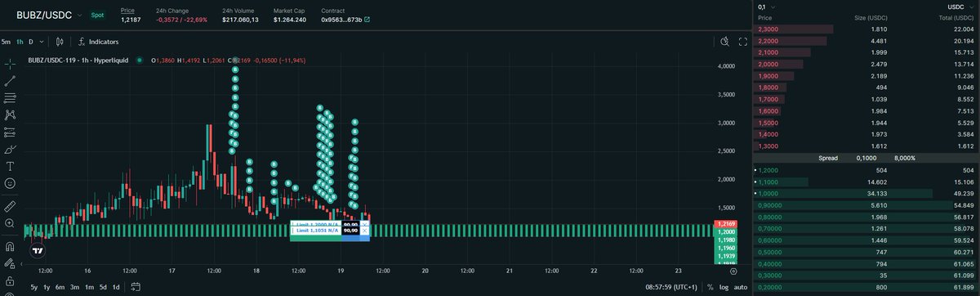
Task: Toggle magnet mode for drawings
Action: [10, 245]
